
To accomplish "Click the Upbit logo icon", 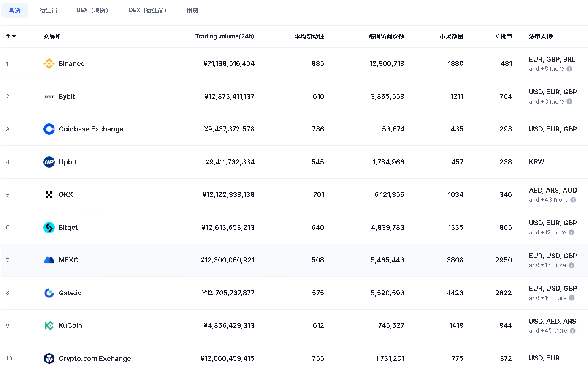I will point(49,162).
